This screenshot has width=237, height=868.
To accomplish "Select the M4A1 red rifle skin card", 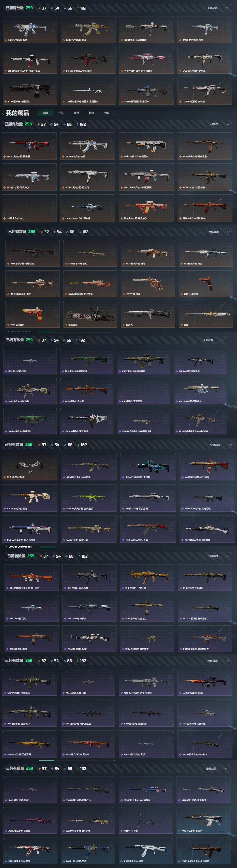I will [x=29, y=146].
